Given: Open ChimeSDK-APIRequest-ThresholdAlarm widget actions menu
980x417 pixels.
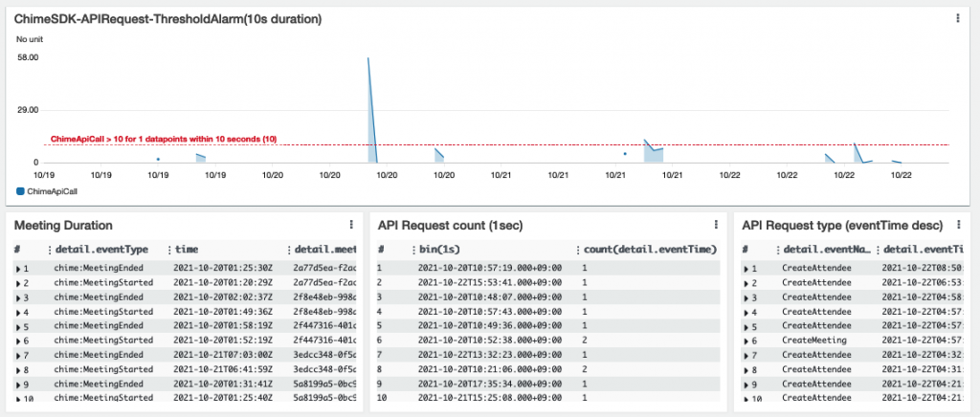Looking at the screenshot, I should tap(957, 19).
